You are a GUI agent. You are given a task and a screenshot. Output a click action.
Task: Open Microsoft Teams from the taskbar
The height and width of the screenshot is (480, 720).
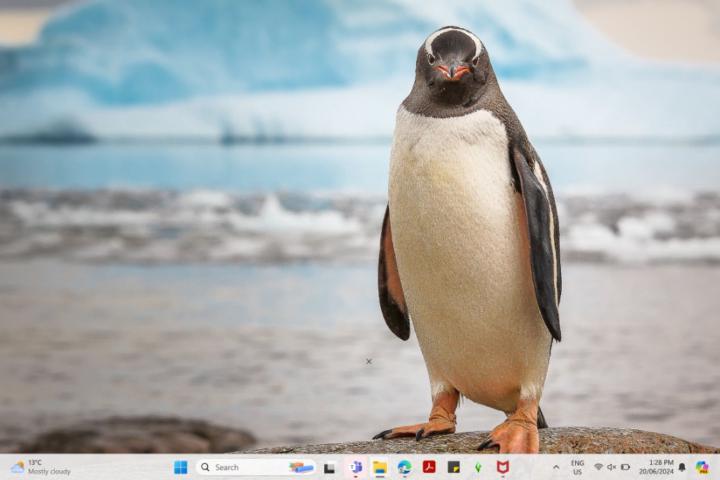point(355,468)
